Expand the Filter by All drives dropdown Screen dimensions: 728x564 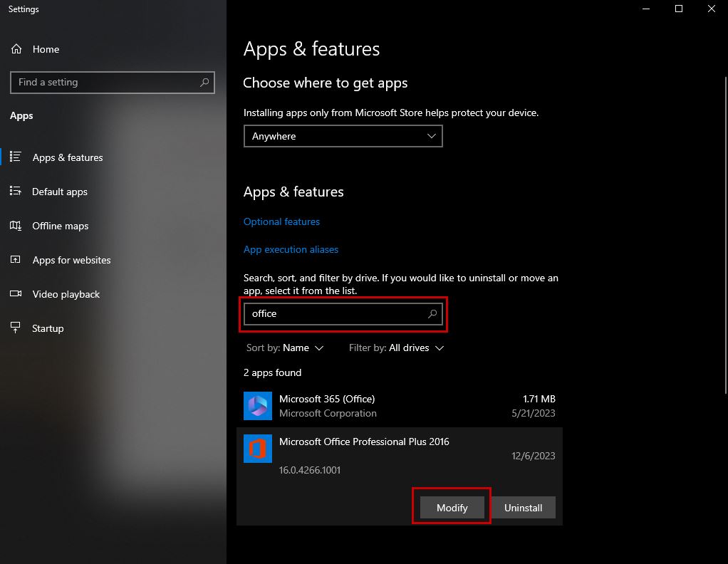tap(397, 348)
